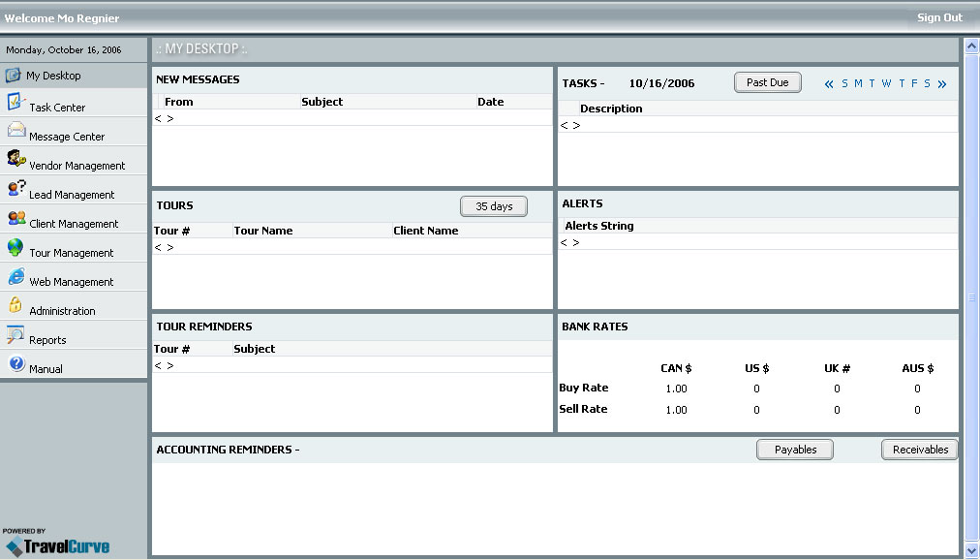The height and width of the screenshot is (560, 980).
Task: Click the Manual help question-mark icon
Action: click(x=15, y=363)
